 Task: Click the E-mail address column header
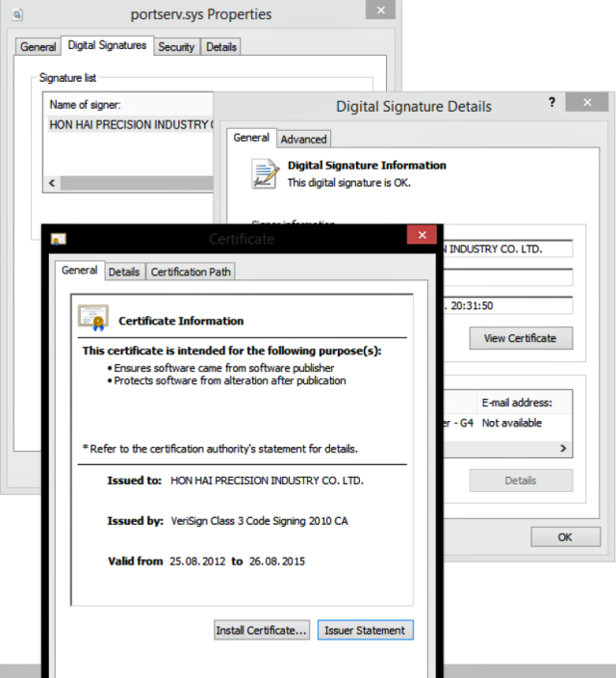(x=525, y=403)
